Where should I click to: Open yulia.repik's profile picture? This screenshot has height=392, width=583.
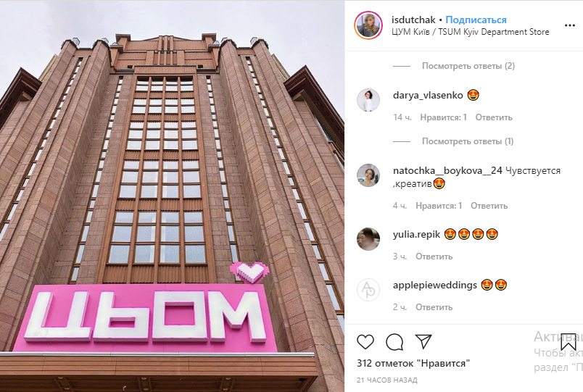[368, 239]
